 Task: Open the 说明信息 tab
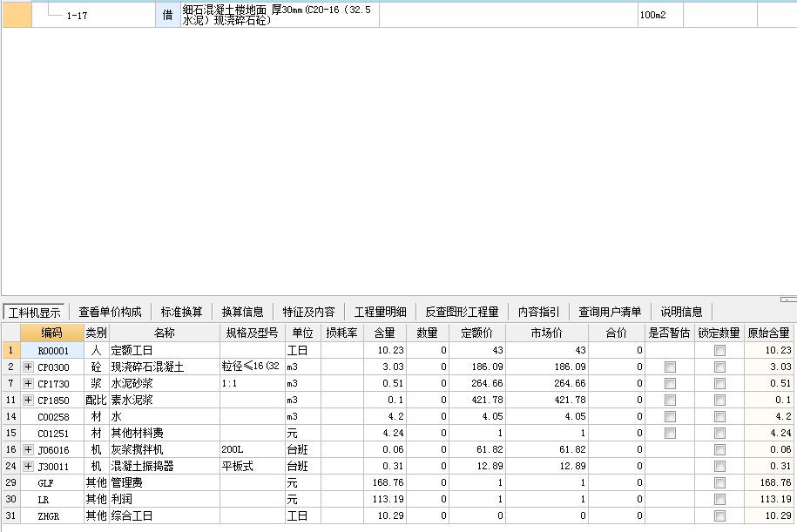point(682,312)
